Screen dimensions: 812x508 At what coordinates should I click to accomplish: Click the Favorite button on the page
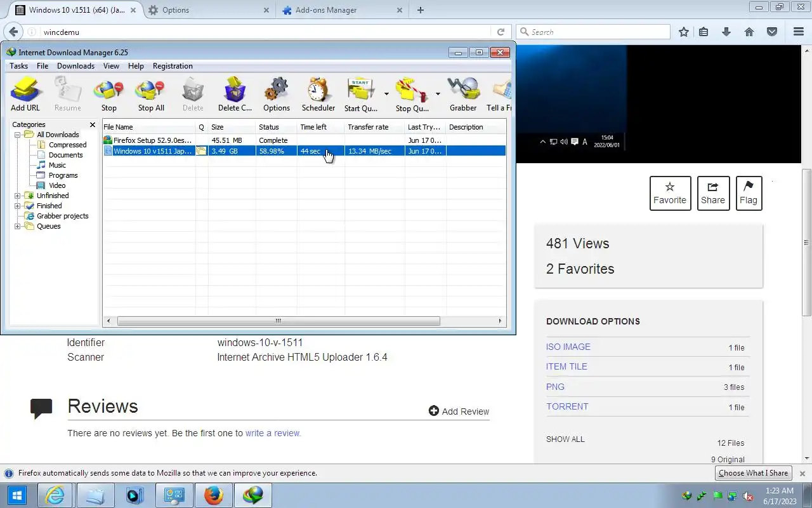(670, 193)
